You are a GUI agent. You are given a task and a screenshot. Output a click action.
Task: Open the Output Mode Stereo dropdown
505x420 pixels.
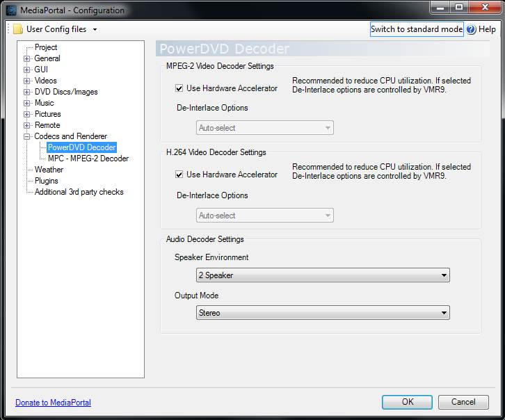(323, 313)
